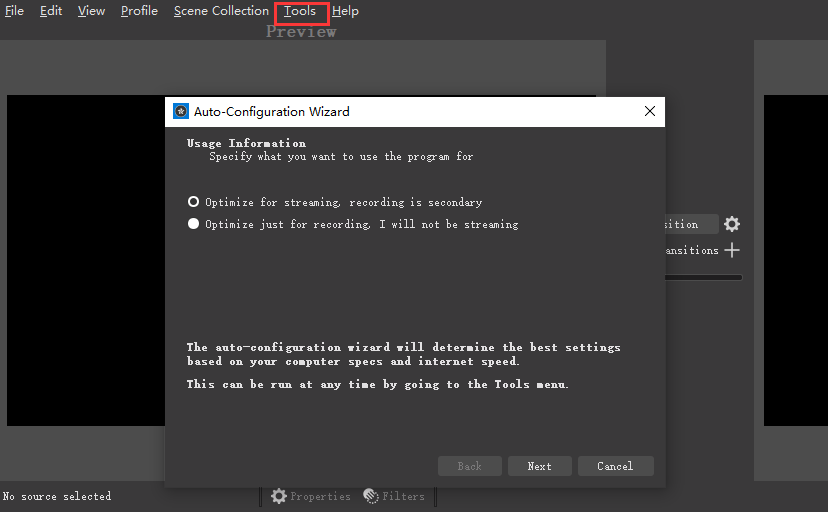Open the View menu
This screenshot has width=828, height=512.
tap(91, 11)
